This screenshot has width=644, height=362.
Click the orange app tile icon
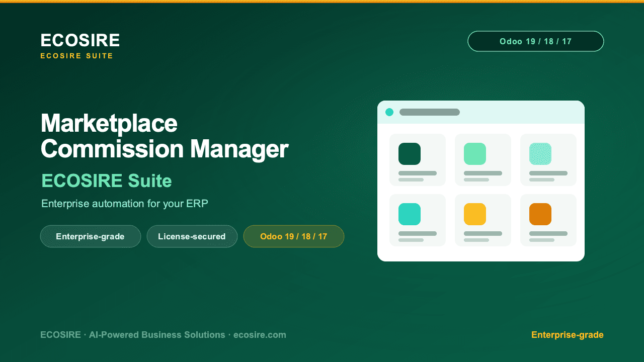pyautogui.click(x=540, y=214)
